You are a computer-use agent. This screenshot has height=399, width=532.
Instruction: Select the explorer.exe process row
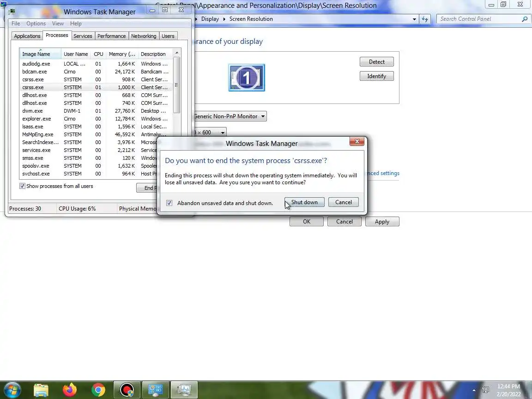96,119
